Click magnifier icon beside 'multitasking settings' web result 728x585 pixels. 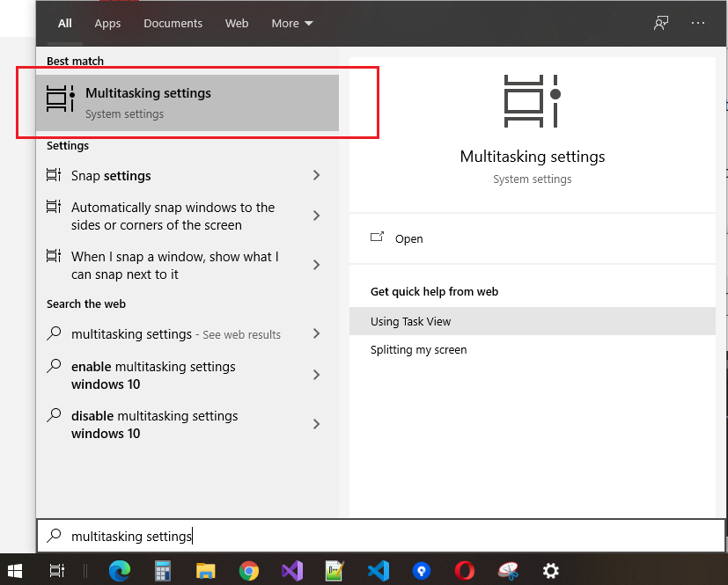[x=54, y=333]
